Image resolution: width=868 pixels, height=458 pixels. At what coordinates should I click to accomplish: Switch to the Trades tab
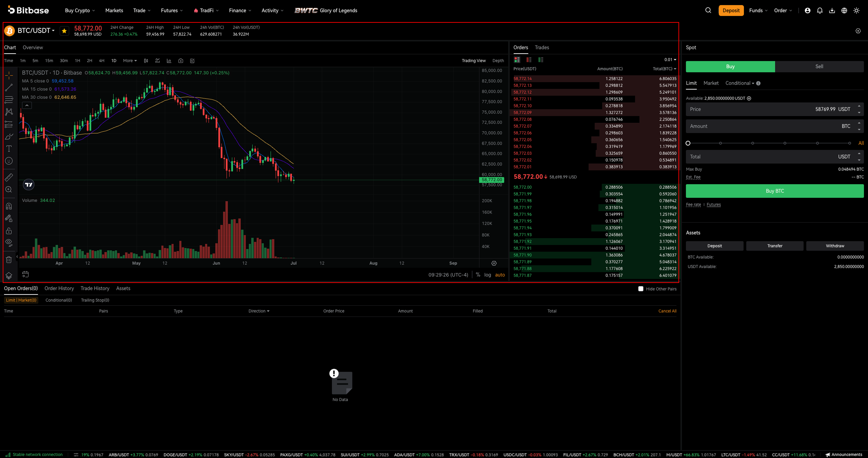542,47
